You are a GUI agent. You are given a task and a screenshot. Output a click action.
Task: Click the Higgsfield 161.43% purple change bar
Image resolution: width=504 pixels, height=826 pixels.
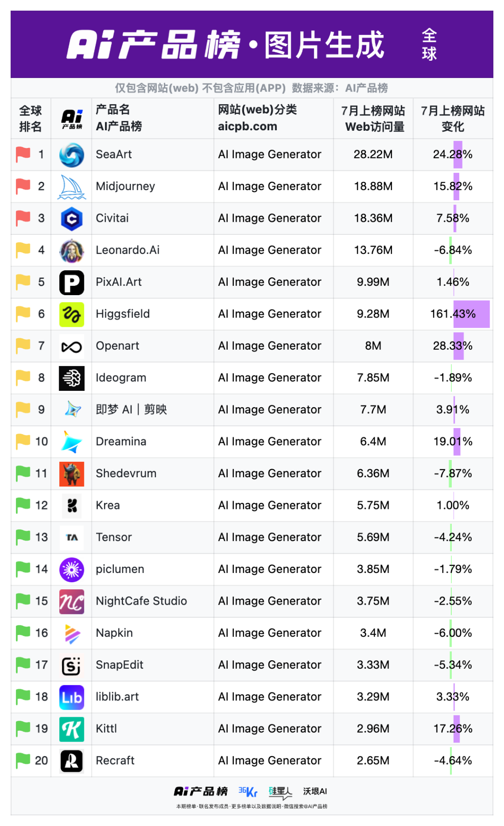[471, 314]
